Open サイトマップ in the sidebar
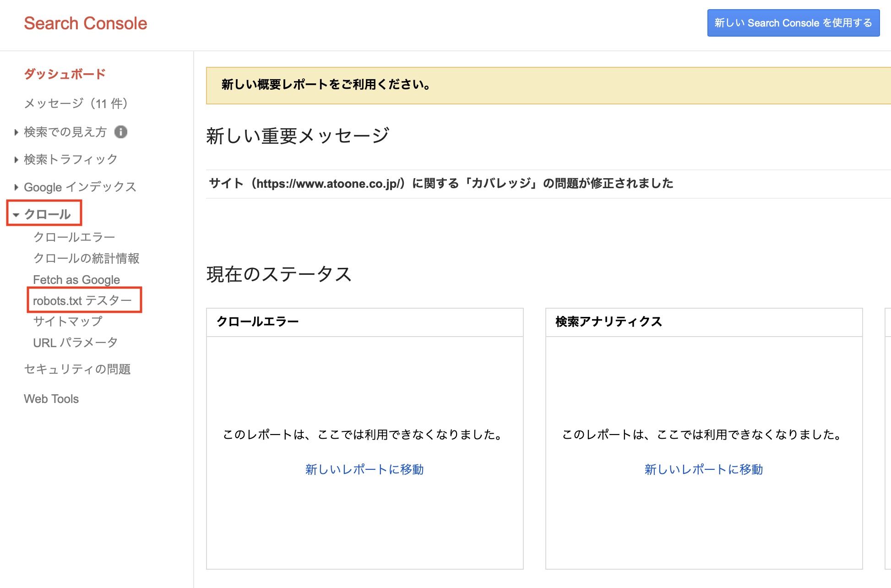 (x=68, y=321)
